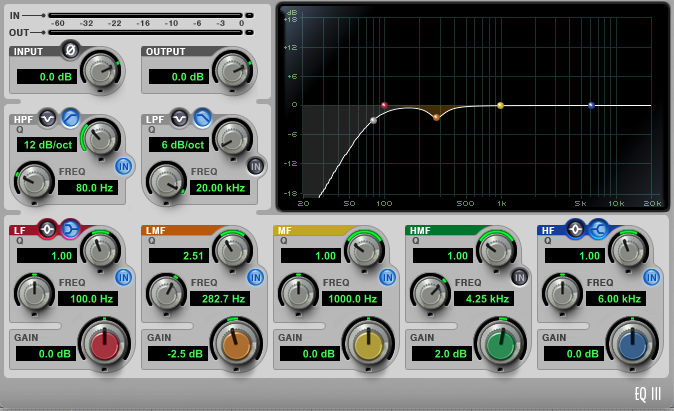Screen dimensions: 674x411
Task: Disable the HPF band IN button
Action: point(124,166)
